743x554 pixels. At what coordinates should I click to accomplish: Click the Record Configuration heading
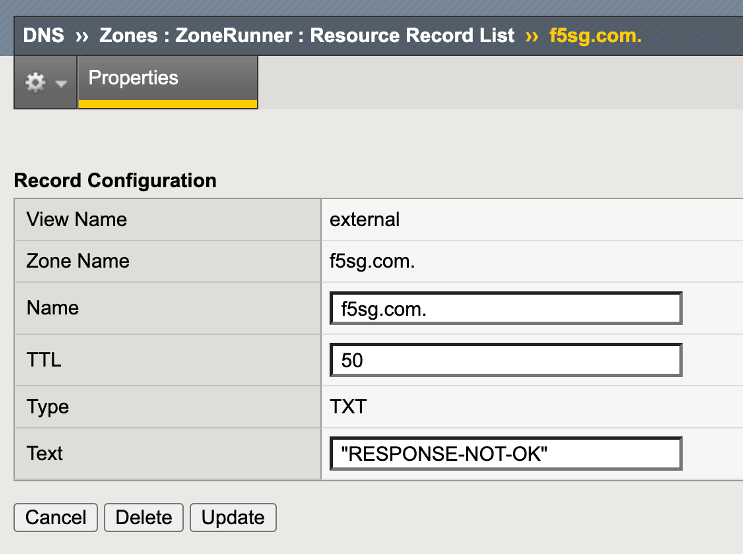coord(115,181)
